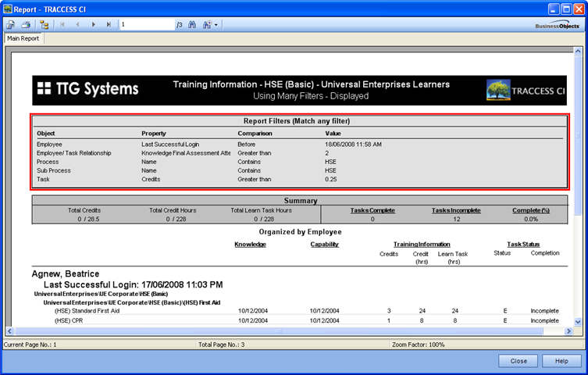Click the Help button
Screen dimensions: 588x375
561,361
